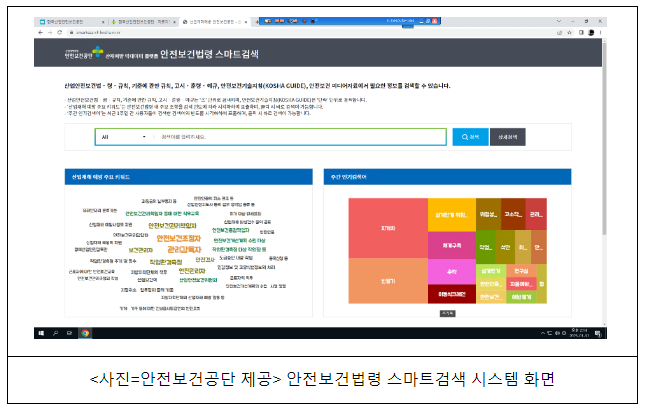The height and width of the screenshot is (414, 647).
Task: Open the browser side panel icon
Action: tap(581, 32)
